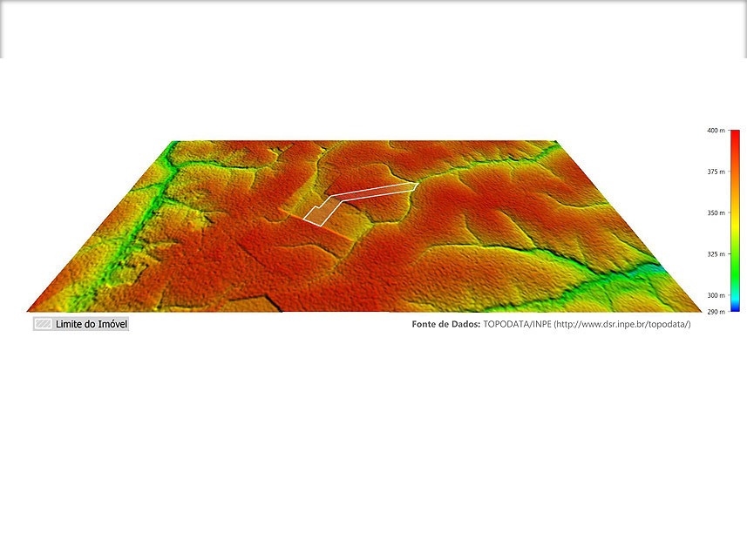
Task: Click the blue bottom of the color scale
Action: point(734,307)
